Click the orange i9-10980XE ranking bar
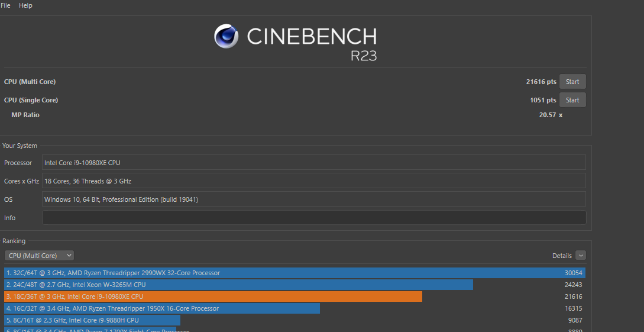Screen dimensions: 644x332 click(213, 296)
